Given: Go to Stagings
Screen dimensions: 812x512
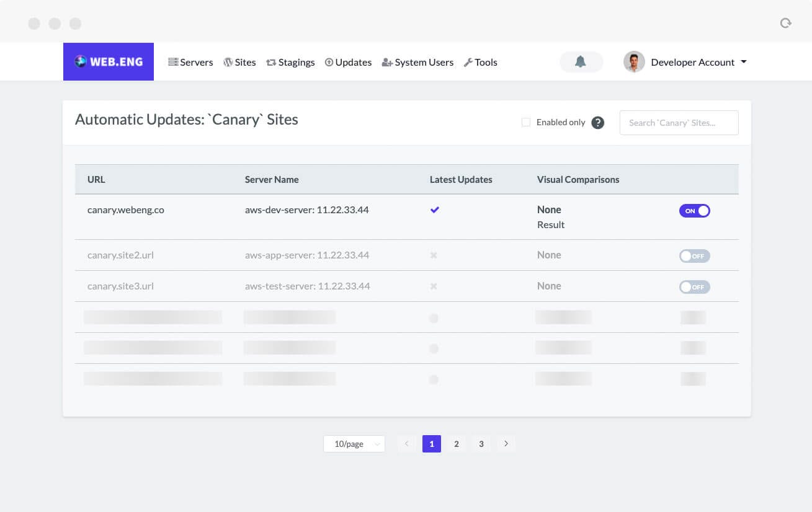Looking at the screenshot, I should click(290, 62).
